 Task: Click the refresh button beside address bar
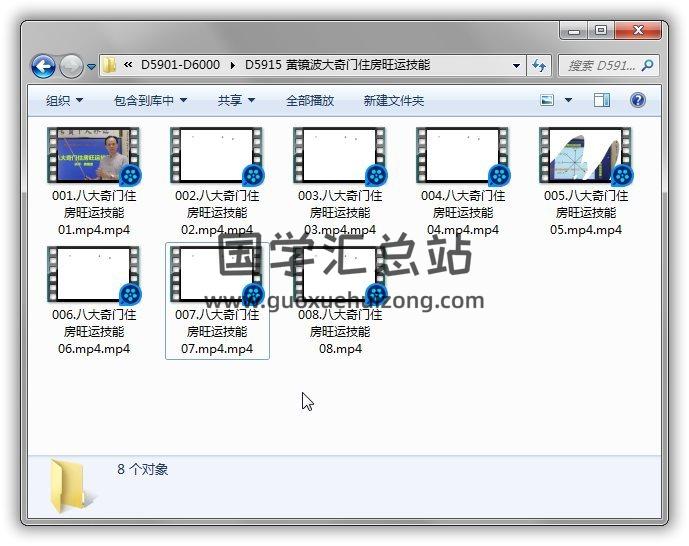coord(540,65)
